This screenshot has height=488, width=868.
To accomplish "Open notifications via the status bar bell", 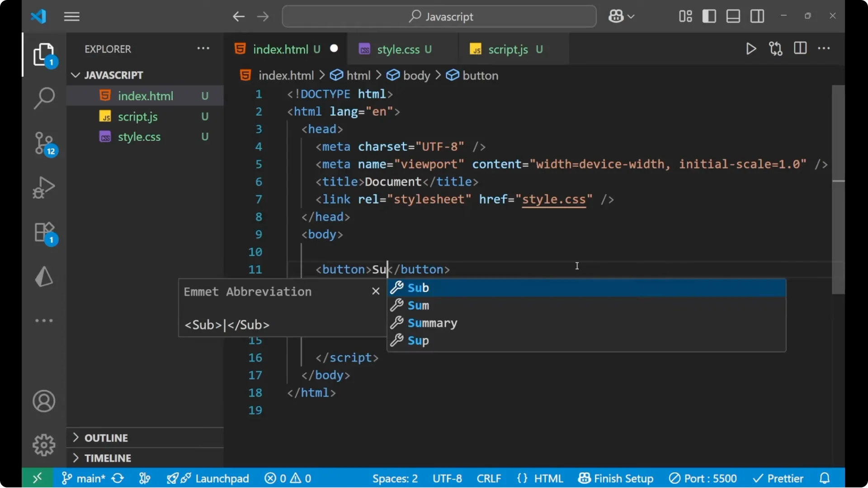I will (x=825, y=478).
